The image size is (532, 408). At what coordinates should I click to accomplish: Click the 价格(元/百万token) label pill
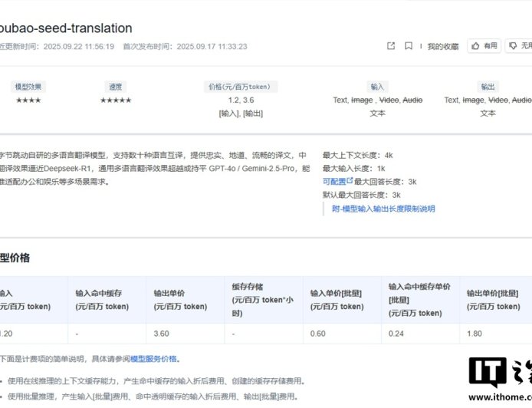(x=241, y=87)
